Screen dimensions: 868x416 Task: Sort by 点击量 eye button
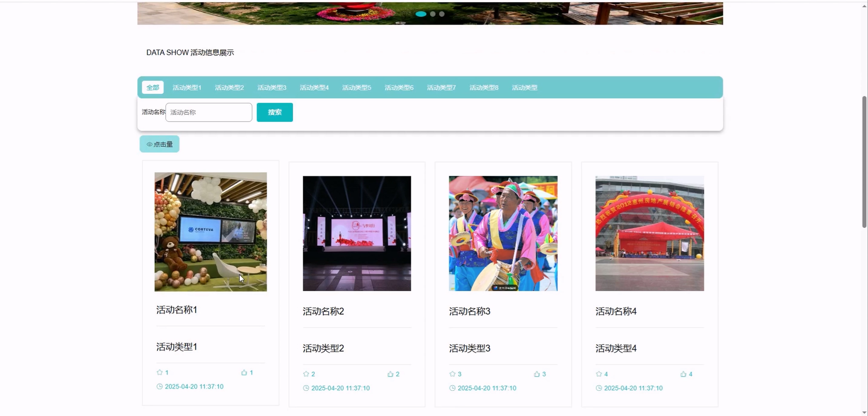tap(159, 144)
